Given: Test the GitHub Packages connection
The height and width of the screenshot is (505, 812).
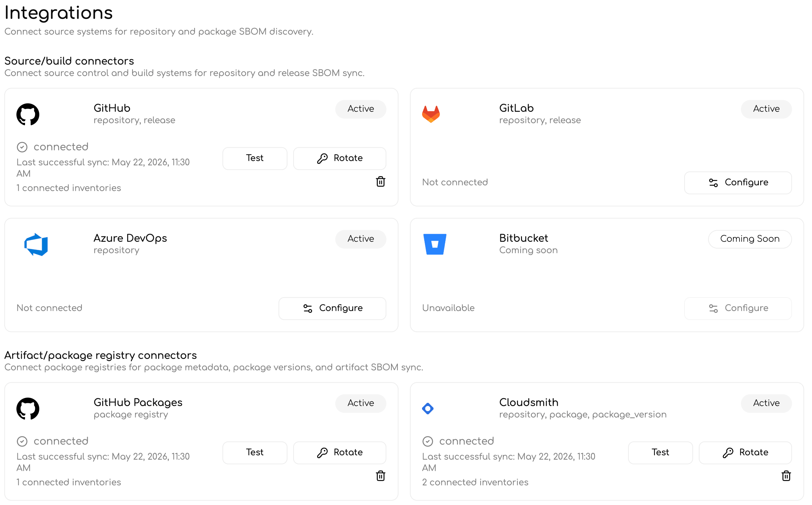Looking at the screenshot, I should (255, 452).
